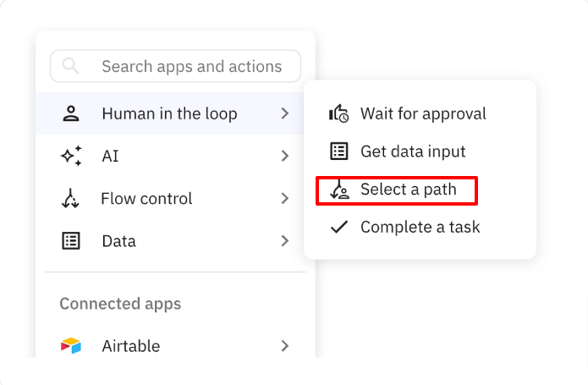Click the Complete a task checkmark icon
This screenshot has height=385, width=588.
pos(338,227)
